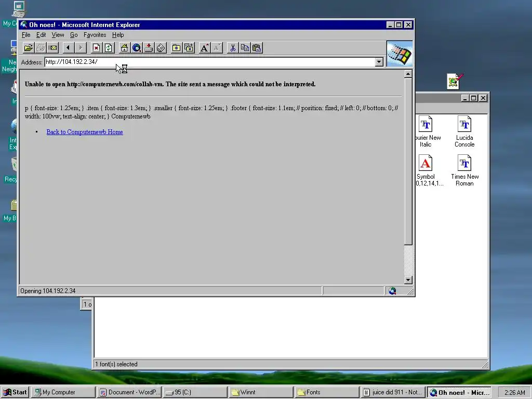Screen dimensions: 532x399
Task: Click the Start button
Action: pos(15,392)
